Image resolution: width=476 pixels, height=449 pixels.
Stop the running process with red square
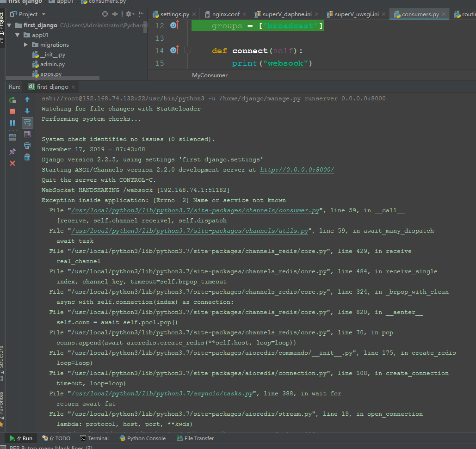point(12,111)
